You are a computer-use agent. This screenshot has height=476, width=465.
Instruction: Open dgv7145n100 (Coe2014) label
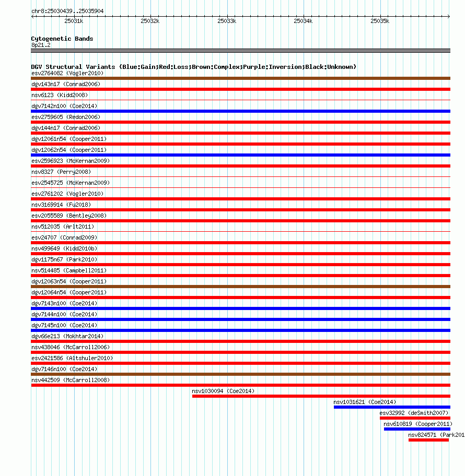click(x=64, y=325)
